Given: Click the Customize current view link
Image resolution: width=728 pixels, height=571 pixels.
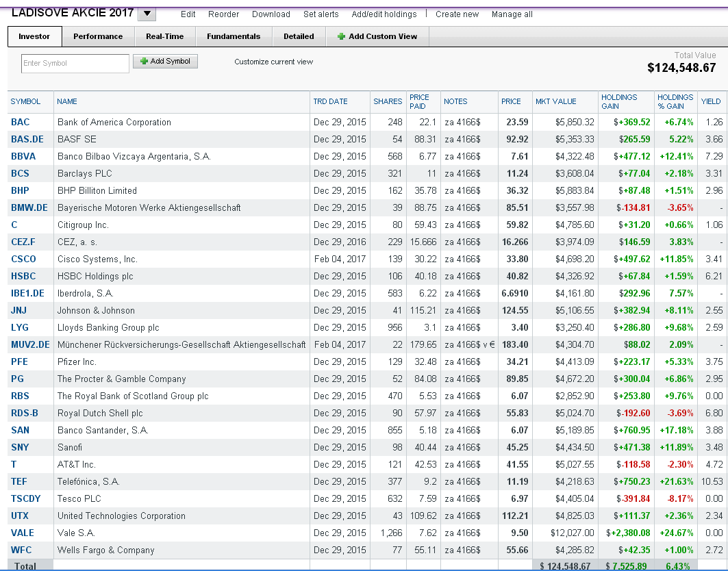Looking at the screenshot, I should click(x=273, y=62).
